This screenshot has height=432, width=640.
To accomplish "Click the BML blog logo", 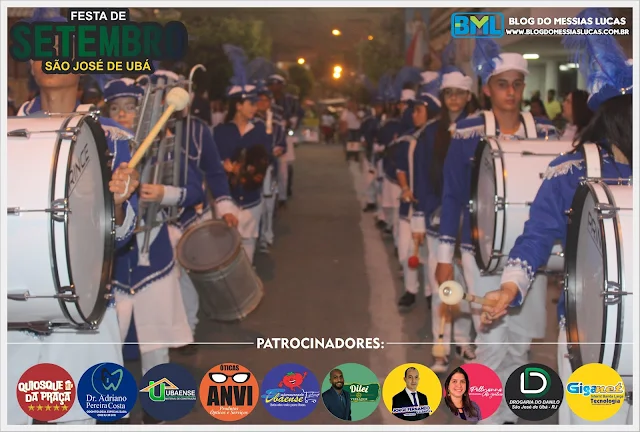I will click(x=477, y=25).
